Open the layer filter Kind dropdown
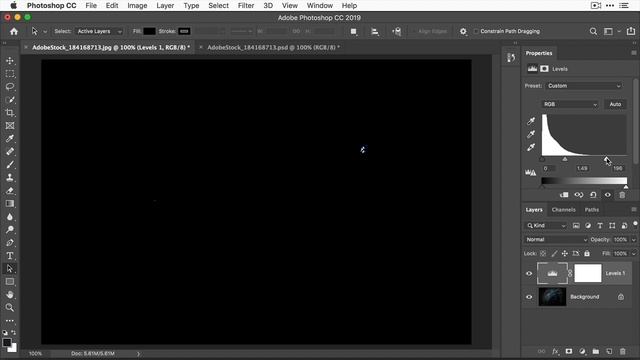The height and width of the screenshot is (360, 640). (x=546, y=225)
